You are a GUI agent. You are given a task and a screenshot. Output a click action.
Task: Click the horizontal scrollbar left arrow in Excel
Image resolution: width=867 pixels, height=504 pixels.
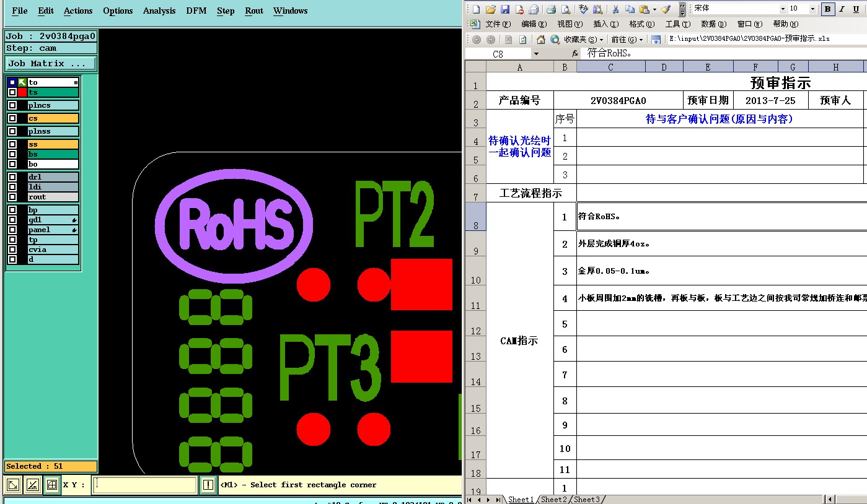click(830, 499)
